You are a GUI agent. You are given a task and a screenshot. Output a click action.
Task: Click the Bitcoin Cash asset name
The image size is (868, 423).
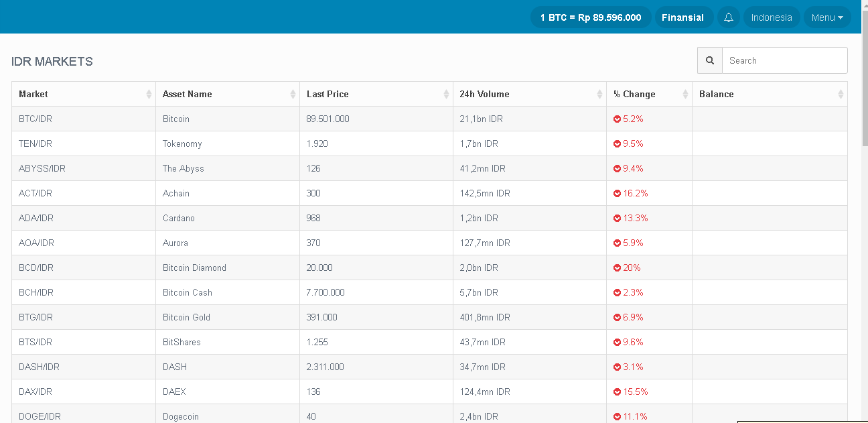pos(188,292)
